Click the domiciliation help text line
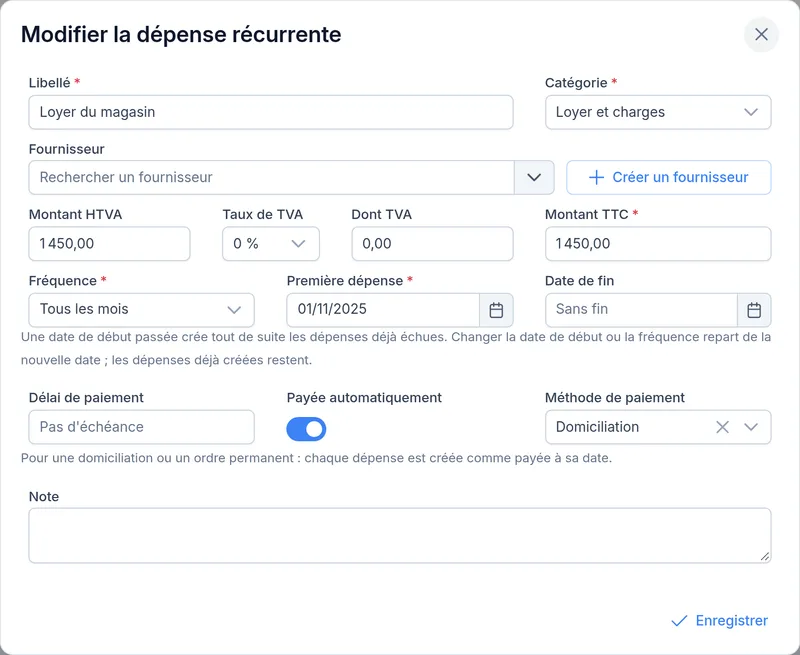Screen dimensions: 800x655 coord(316,458)
